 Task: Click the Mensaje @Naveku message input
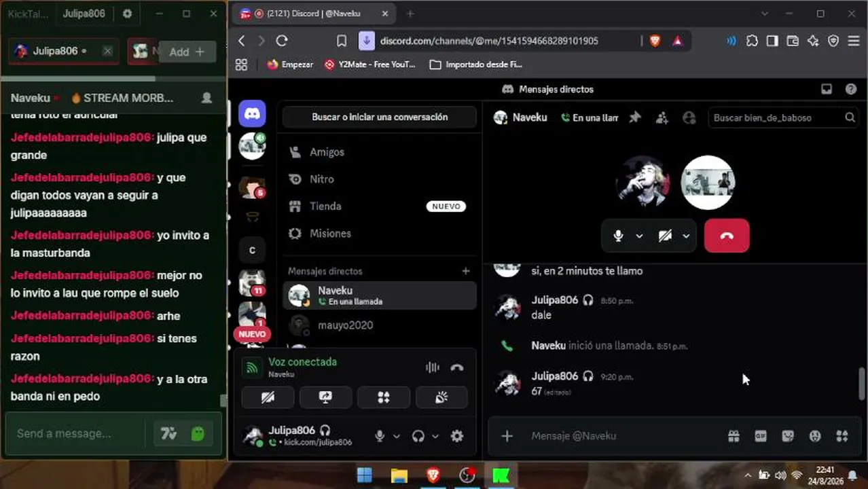point(625,436)
